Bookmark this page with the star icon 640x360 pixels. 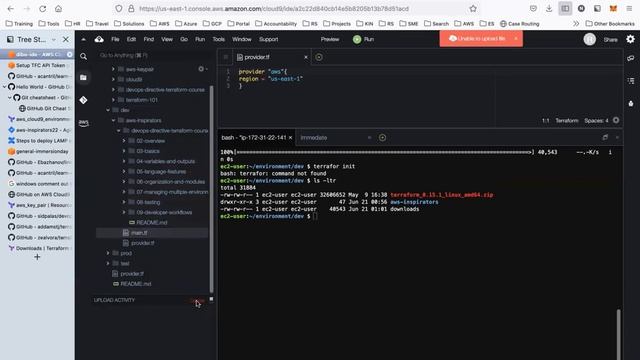point(473,9)
